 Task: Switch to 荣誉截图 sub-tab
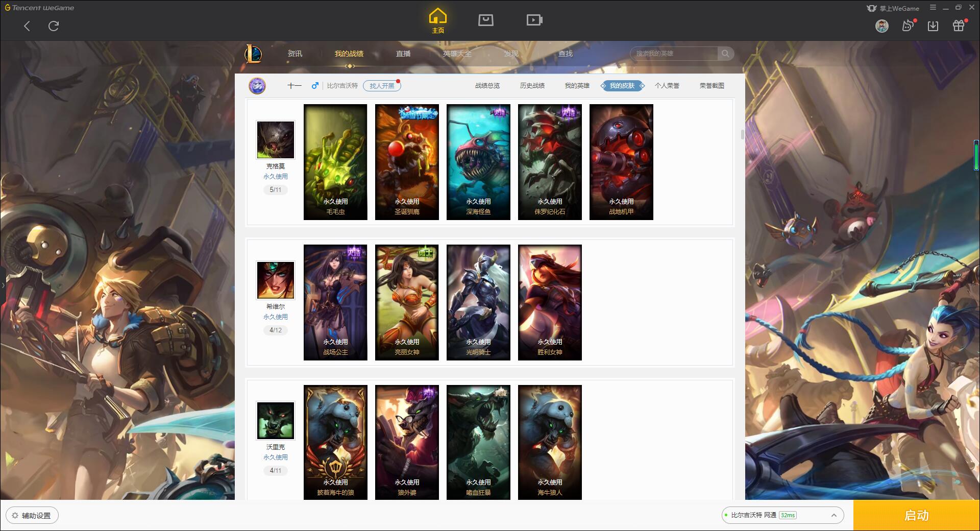click(712, 86)
